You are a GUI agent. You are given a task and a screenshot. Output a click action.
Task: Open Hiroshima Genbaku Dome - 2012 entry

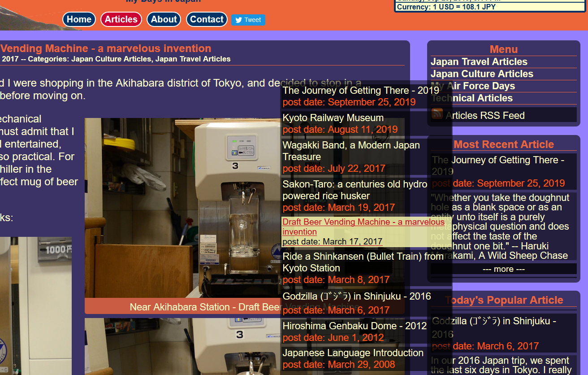tap(355, 326)
